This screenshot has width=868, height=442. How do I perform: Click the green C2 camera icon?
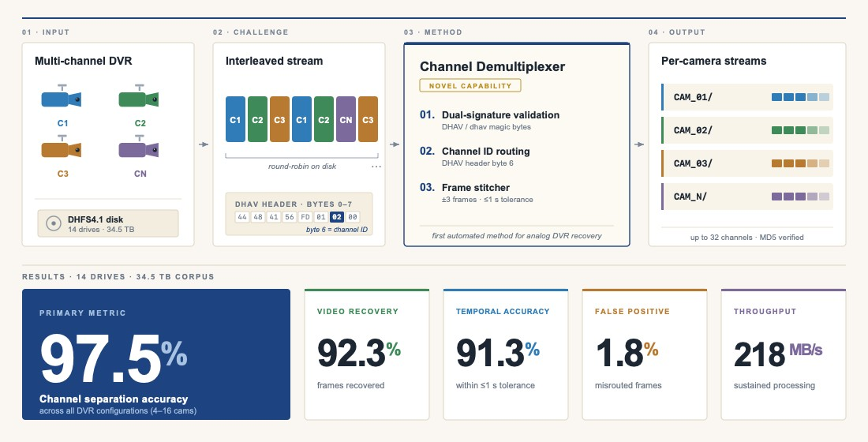coord(139,97)
